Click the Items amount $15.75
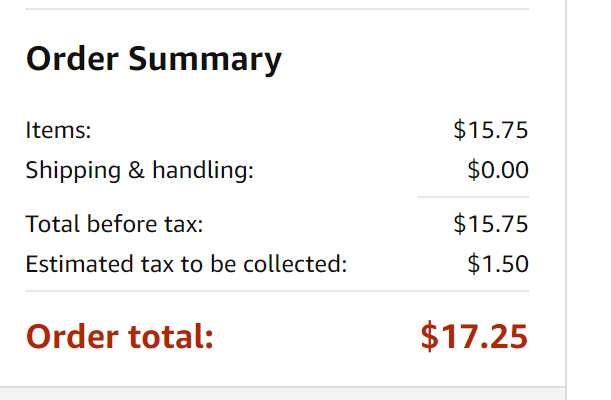 (x=491, y=129)
